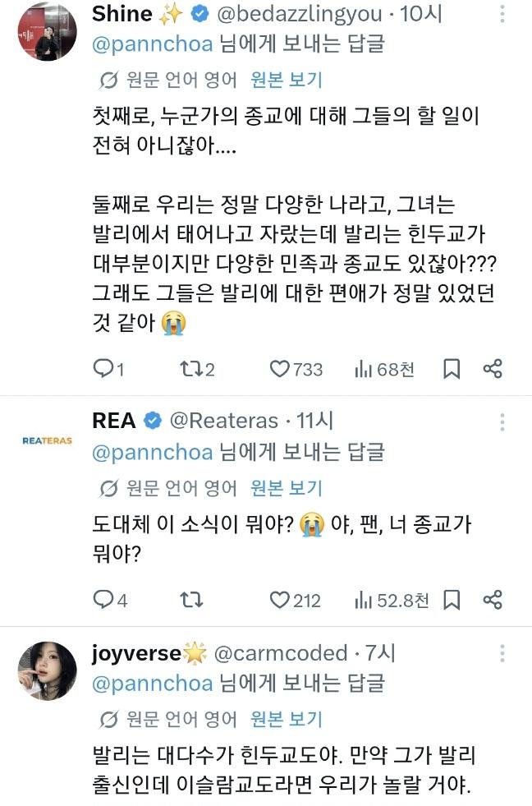The width and height of the screenshot is (532, 806).
Task: Open Shine's profile picture
Action: point(48,32)
